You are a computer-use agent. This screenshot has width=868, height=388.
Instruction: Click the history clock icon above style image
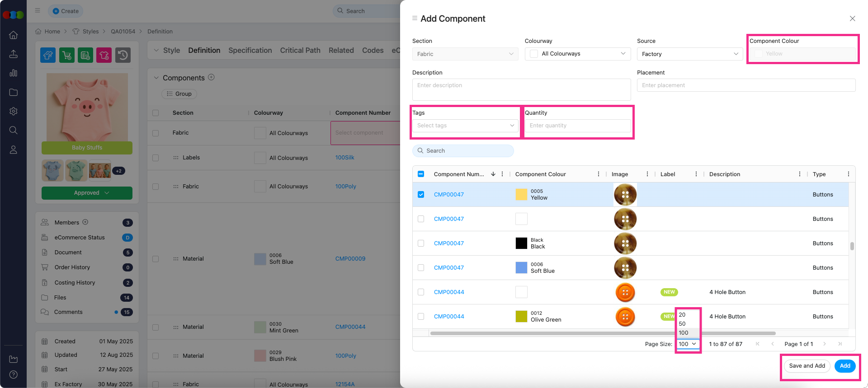pos(123,56)
